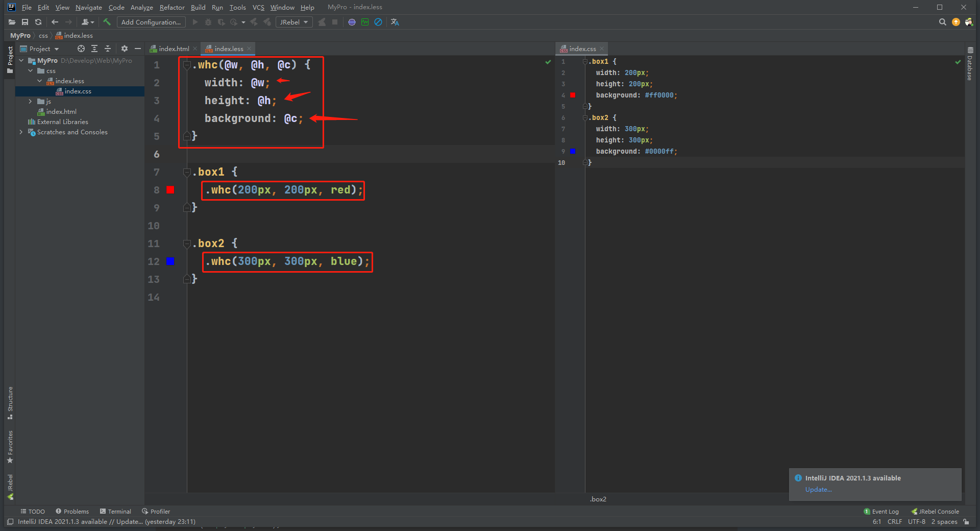The width and height of the screenshot is (980, 531).
Task: Save all files with the floppy icon
Action: 25,22
